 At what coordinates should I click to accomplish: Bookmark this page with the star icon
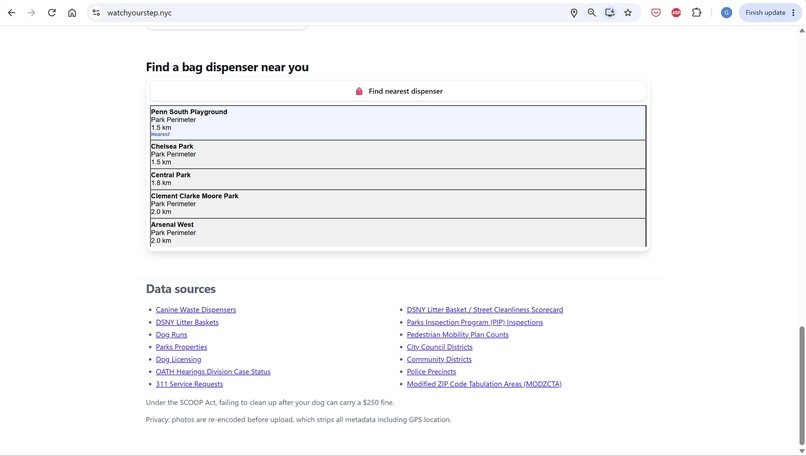coord(628,13)
